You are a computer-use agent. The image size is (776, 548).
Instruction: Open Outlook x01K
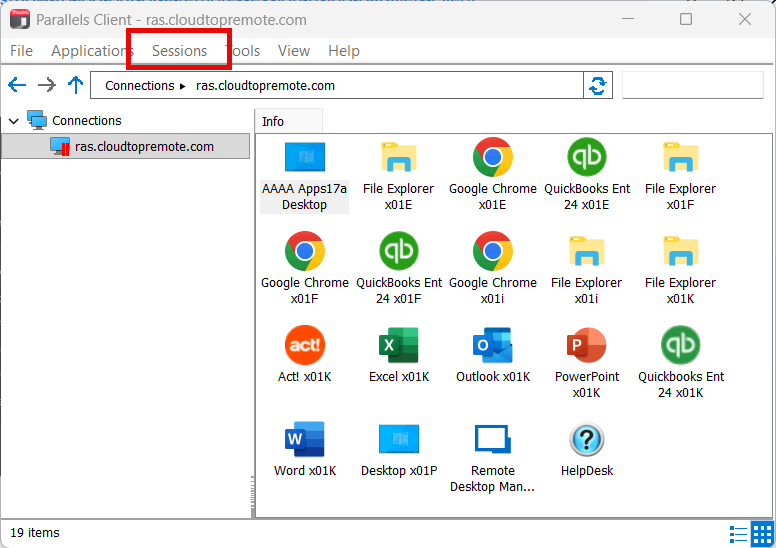[492, 346]
